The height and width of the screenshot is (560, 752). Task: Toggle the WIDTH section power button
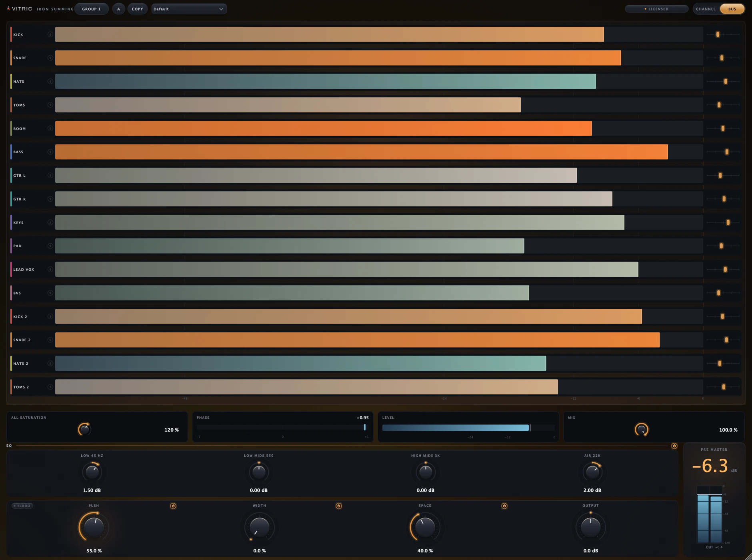click(x=339, y=506)
